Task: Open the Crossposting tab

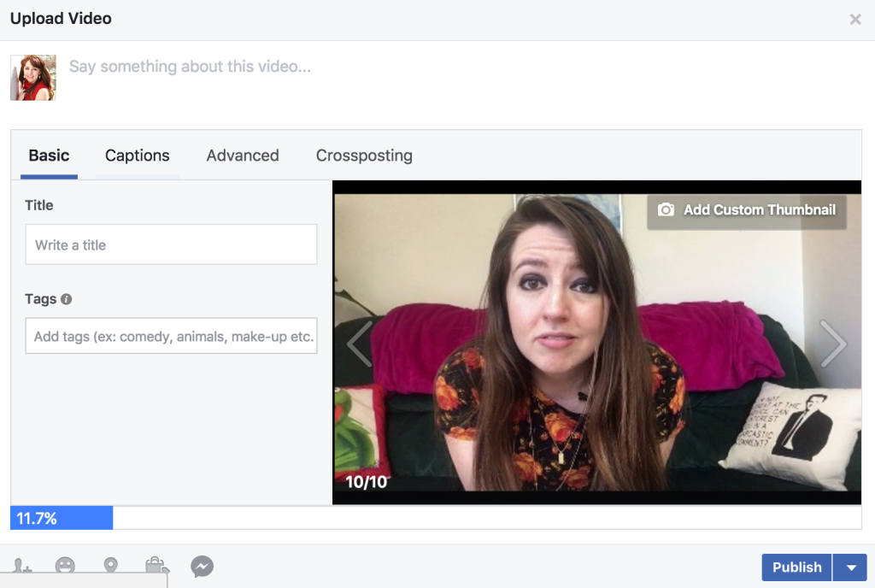Action: point(364,156)
